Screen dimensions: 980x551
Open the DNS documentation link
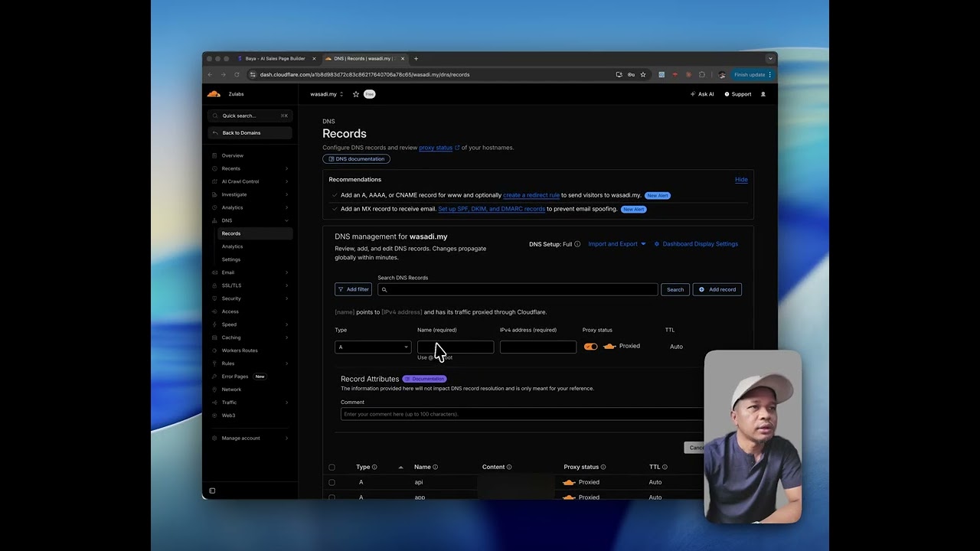356,159
